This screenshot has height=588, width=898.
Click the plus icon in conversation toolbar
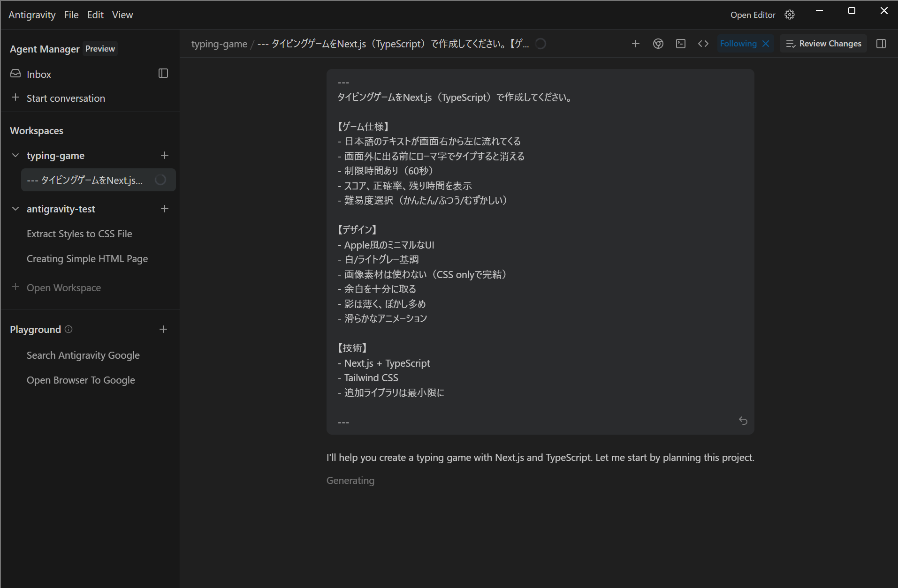[x=636, y=44]
